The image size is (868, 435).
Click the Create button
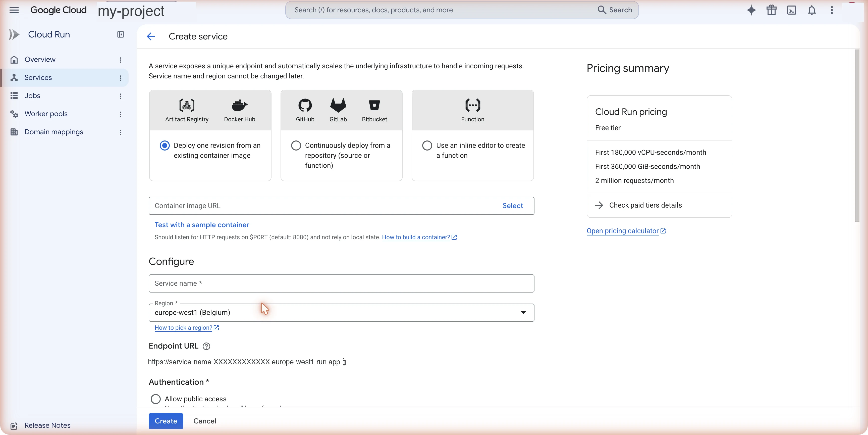[166, 421]
